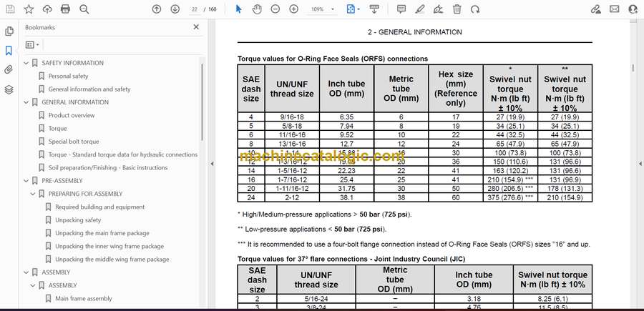
Task: Jump to Product overview bookmark
Action: click(72, 115)
